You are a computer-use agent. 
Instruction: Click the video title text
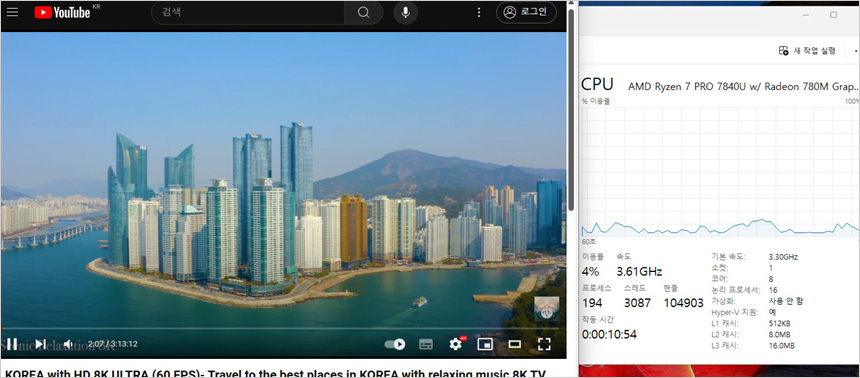(x=275, y=373)
